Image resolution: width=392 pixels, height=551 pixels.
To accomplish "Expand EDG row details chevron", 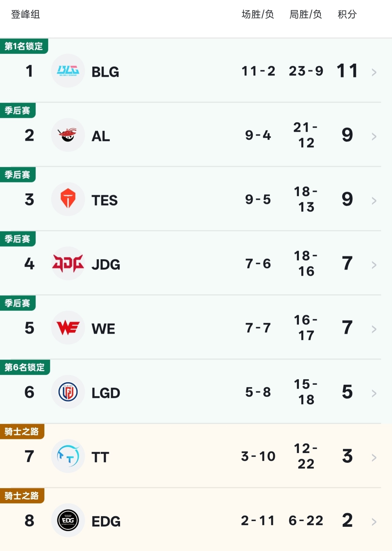I will coord(374,522).
